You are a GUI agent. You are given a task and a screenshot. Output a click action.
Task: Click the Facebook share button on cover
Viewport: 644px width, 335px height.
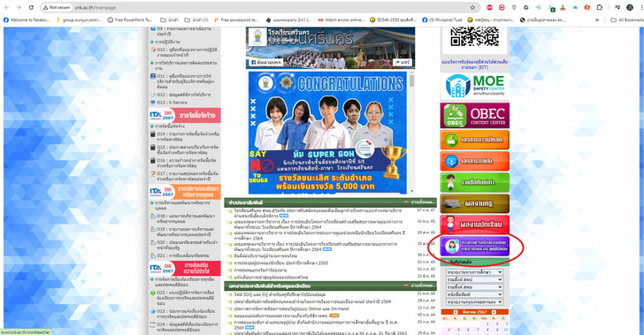point(402,63)
